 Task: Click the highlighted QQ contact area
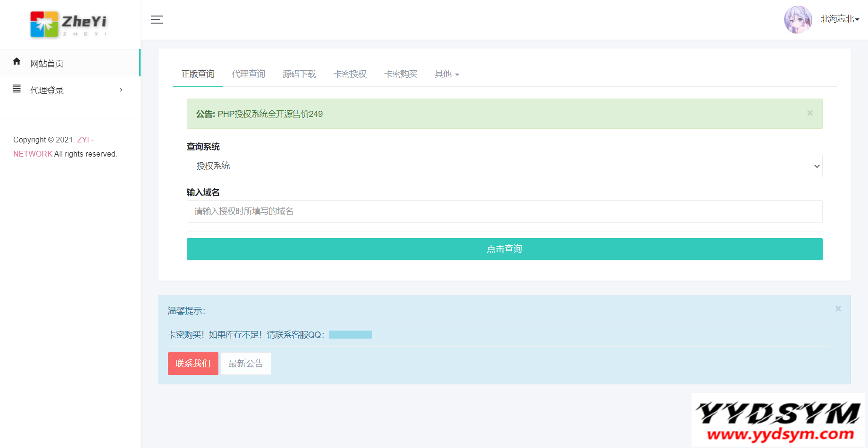coord(351,334)
